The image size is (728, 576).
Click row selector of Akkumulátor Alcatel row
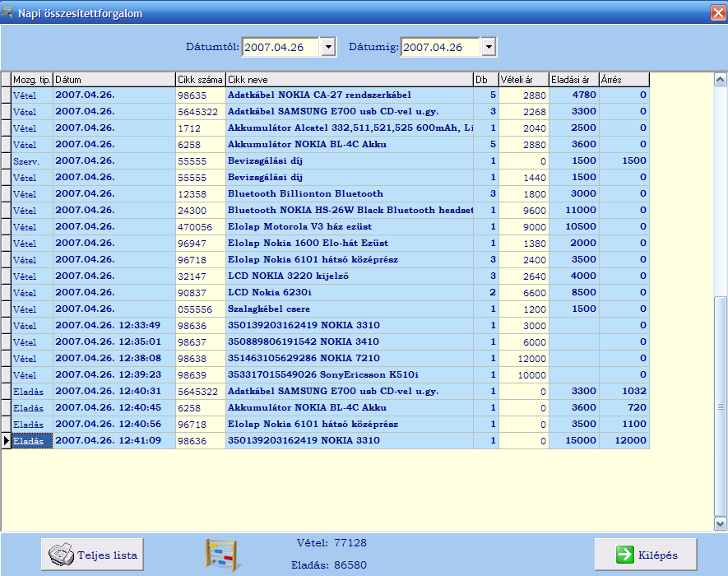(x=6, y=128)
